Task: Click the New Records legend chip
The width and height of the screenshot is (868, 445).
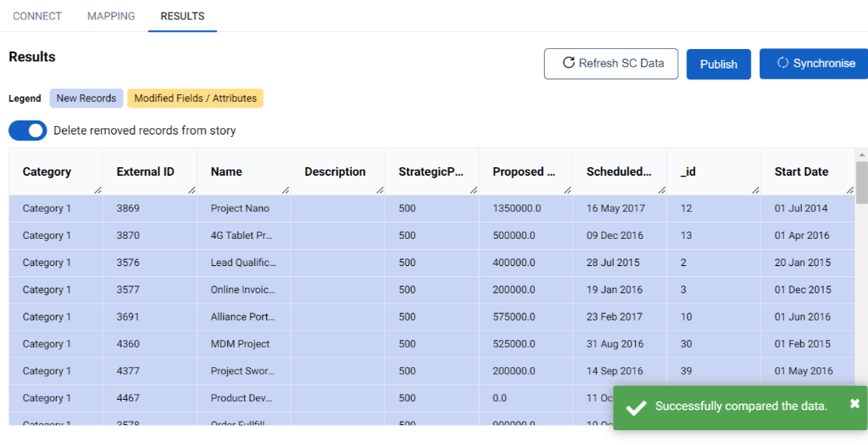Action: pyautogui.click(x=86, y=99)
